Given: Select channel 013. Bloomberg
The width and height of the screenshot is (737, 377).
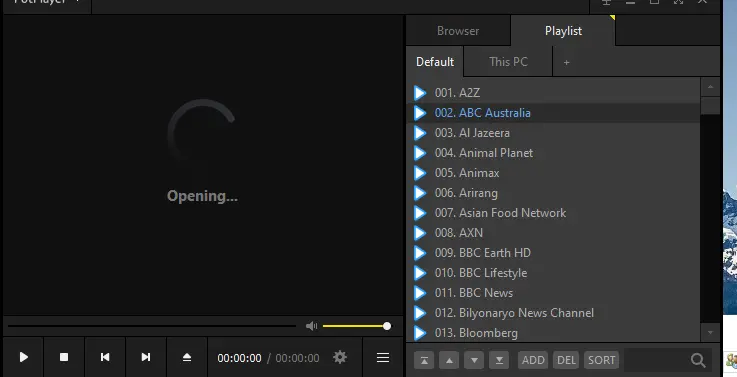Looking at the screenshot, I should (553, 333).
